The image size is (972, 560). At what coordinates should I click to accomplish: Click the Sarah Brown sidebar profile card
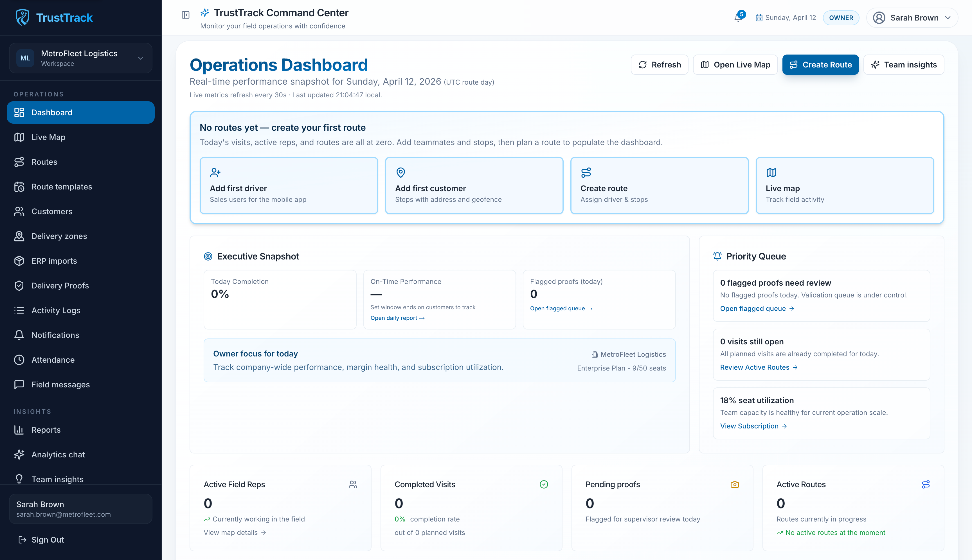point(80,509)
